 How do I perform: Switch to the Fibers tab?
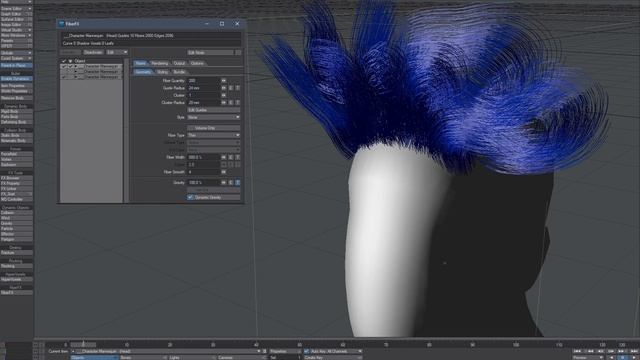pyautogui.click(x=140, y=63)
